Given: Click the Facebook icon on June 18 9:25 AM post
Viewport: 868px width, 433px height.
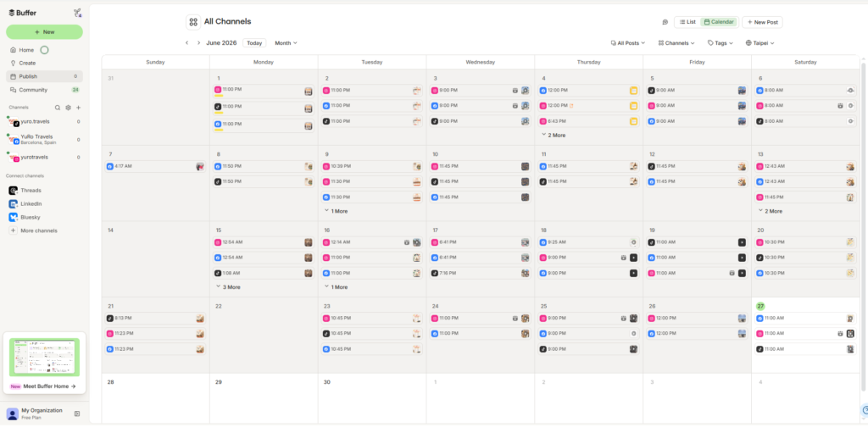Looking at the screenshot, I should point(543,242).
